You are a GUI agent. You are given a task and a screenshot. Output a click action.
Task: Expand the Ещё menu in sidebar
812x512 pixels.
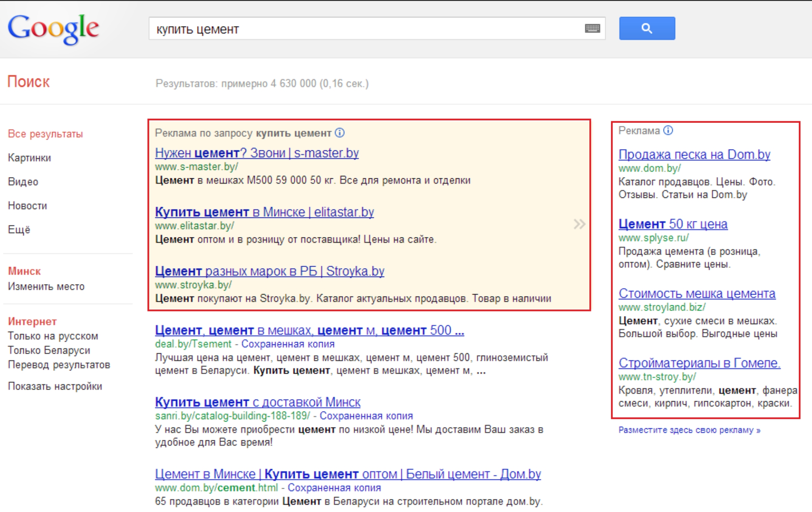(x=19, y=229)
